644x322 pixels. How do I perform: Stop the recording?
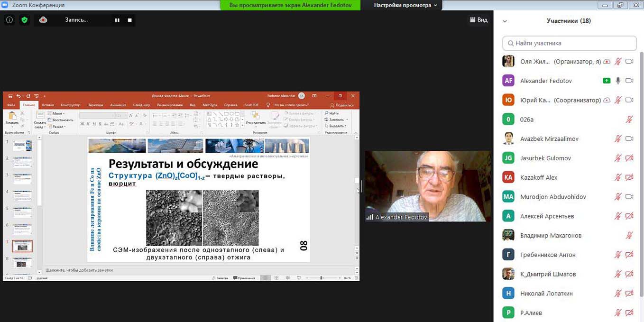(x=129, y=20)
